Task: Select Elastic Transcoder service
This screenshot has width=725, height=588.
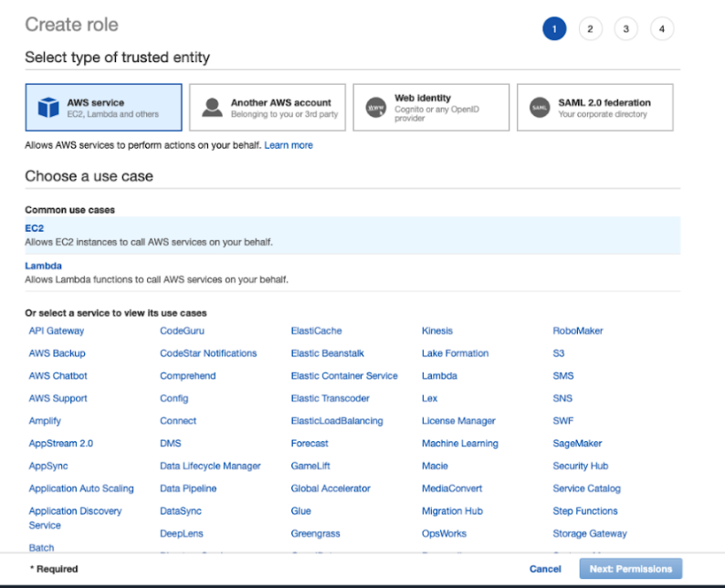Action: pos(331,398)
